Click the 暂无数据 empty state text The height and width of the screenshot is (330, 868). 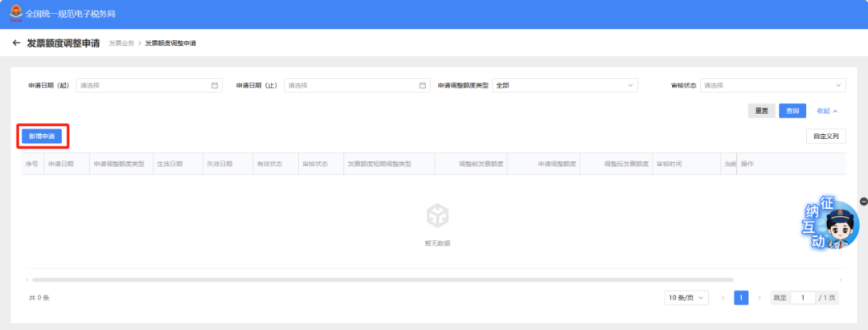click(437, 242)
